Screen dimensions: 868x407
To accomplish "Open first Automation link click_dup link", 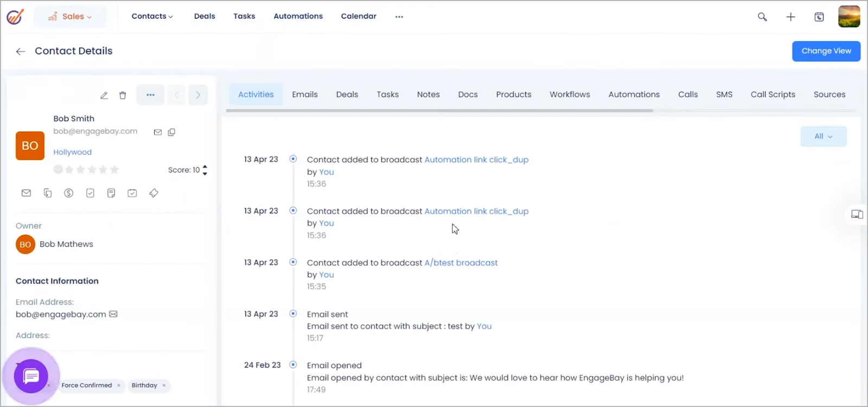I will (476, 160).
